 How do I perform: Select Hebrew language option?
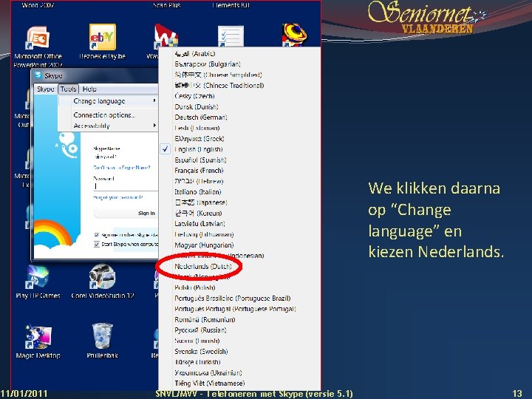pyautogui.click(x=199, y=181)
